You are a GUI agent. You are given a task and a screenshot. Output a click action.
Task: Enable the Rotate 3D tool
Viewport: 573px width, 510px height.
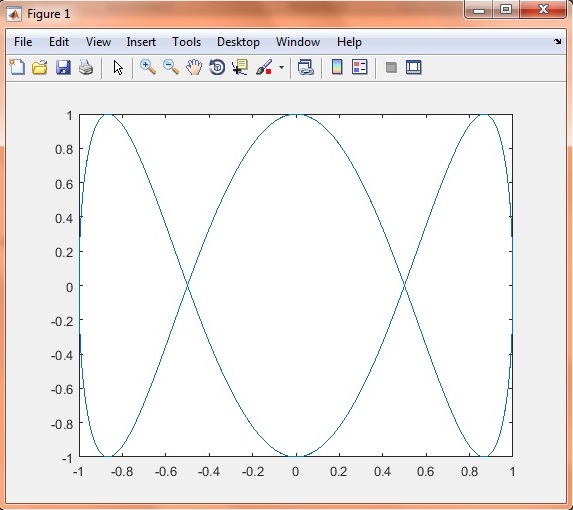click(217, 68)
